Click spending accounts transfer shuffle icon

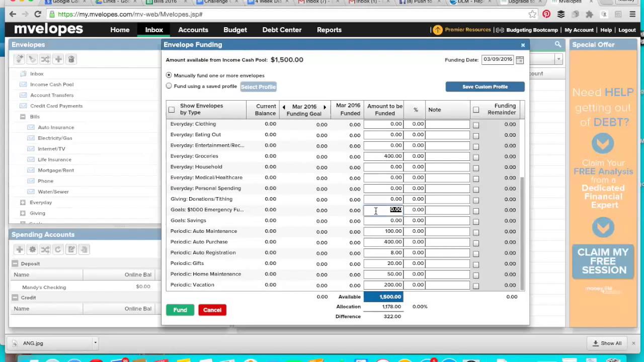pyautogui.click(x=45, y=249)
